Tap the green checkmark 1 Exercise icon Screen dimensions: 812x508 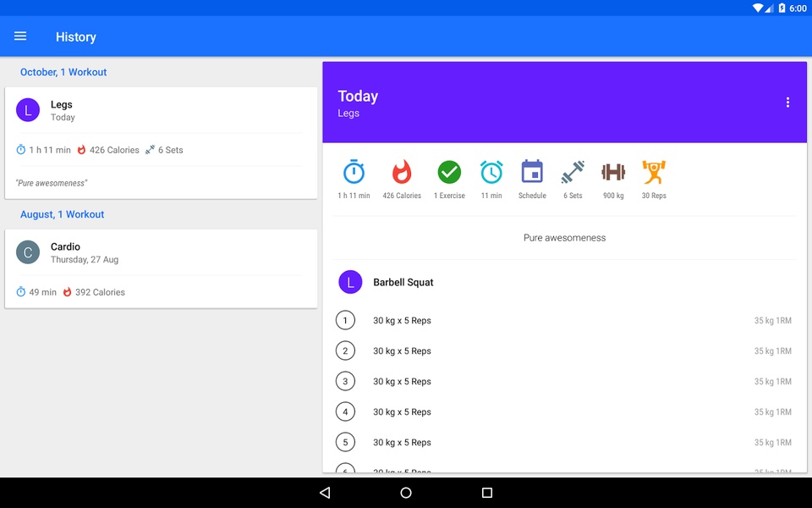tap(449, 172)
